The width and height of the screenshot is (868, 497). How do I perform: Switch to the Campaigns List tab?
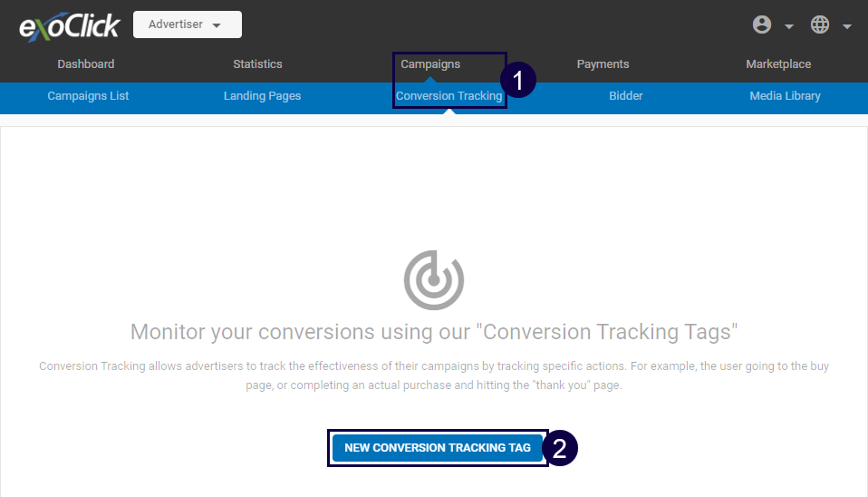[88, 96]
